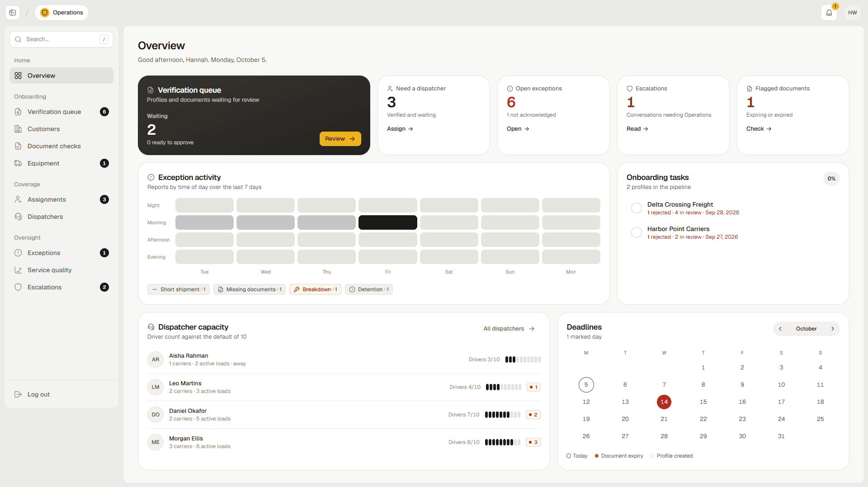Image resolution: width=868 pixels, height=487 pixels.
Task: Click the Service quality chart icon
Action: coord(18,270)
